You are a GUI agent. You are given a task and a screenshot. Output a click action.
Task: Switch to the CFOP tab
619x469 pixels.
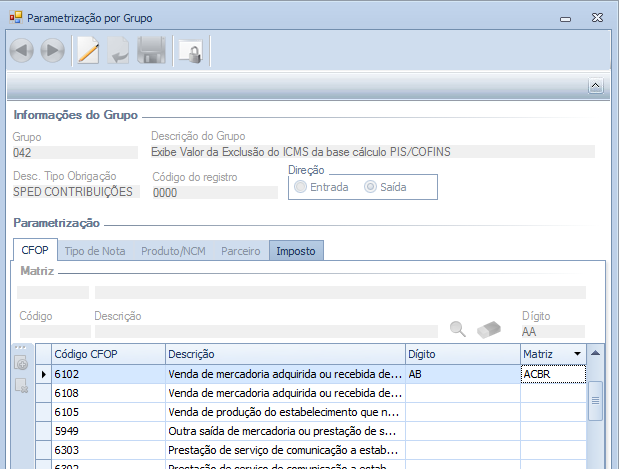(35, 250)
